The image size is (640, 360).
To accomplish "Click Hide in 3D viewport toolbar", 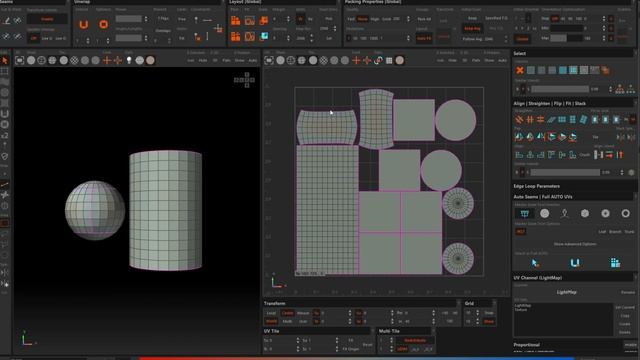I will 203,60.
